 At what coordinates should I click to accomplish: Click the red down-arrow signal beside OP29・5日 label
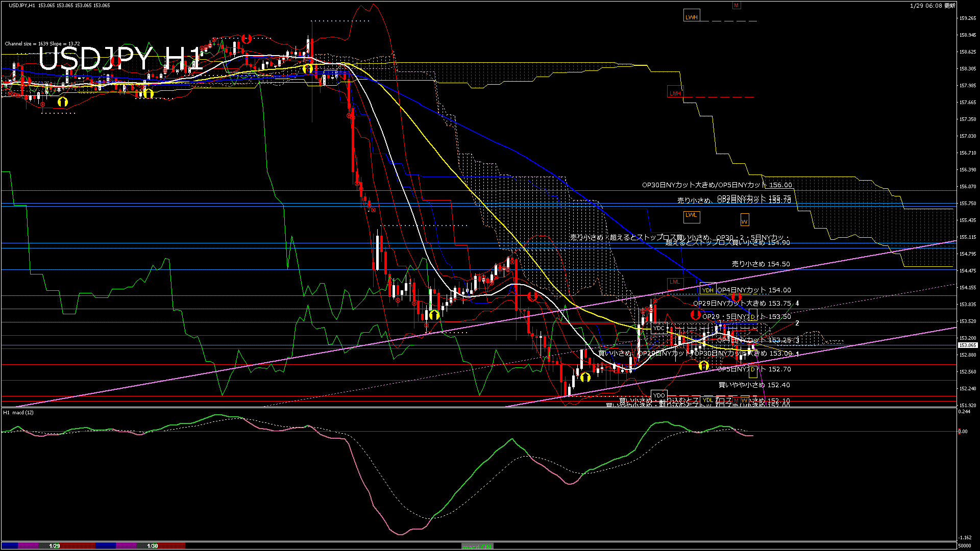[x=695, y=315]
